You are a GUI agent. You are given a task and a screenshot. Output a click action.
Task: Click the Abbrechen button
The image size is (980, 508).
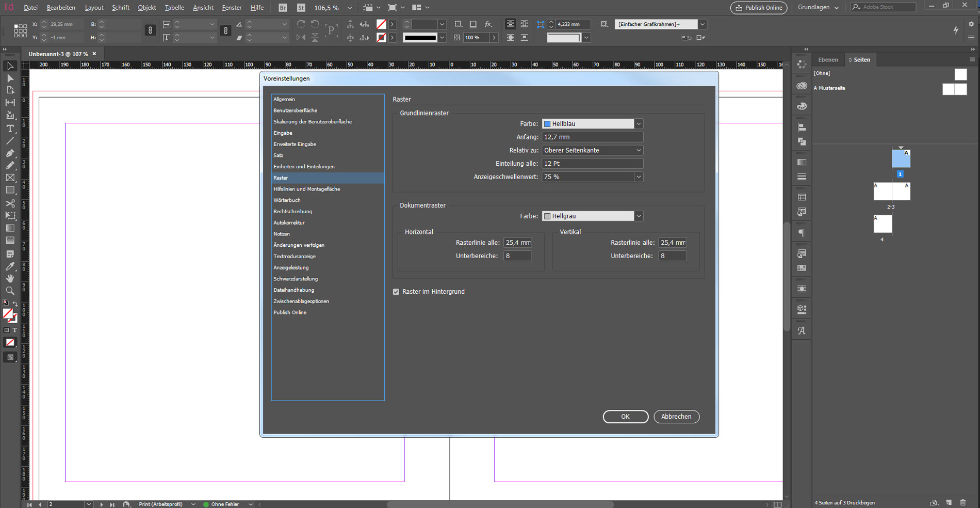coord(676,417)
